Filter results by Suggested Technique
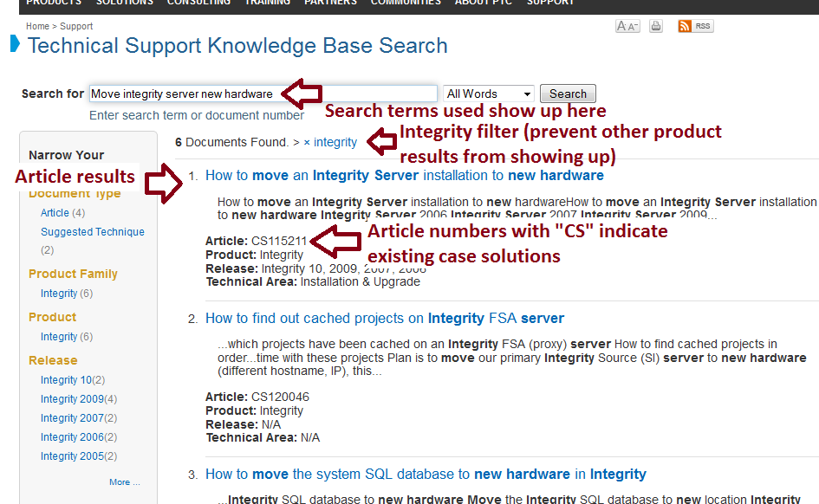 pos(92,231)
